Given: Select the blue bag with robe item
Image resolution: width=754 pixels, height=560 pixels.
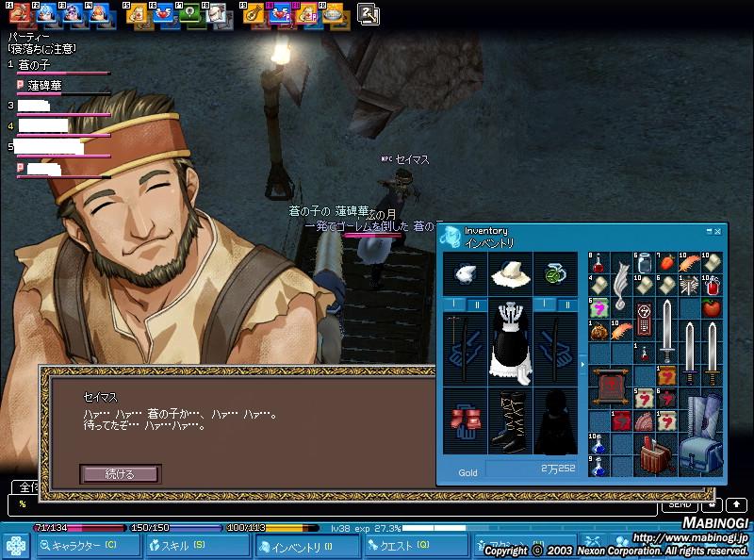Looking at the screenshot, I should [700, 434].
